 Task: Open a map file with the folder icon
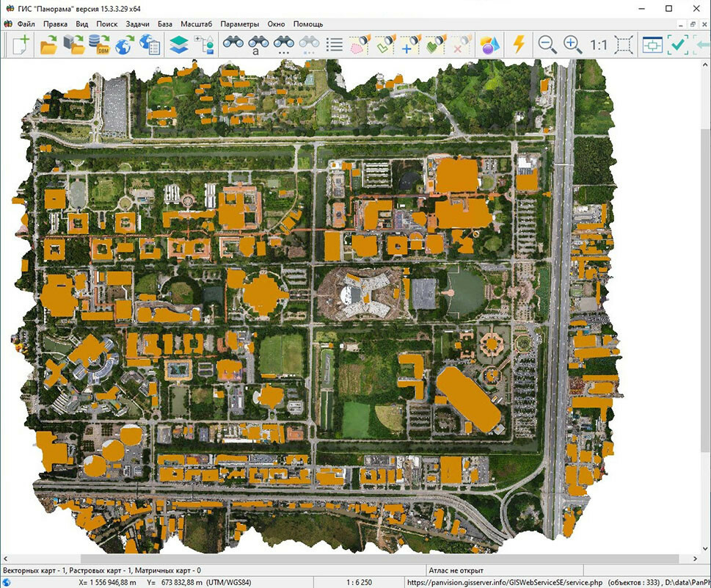[x=48, y=45]
